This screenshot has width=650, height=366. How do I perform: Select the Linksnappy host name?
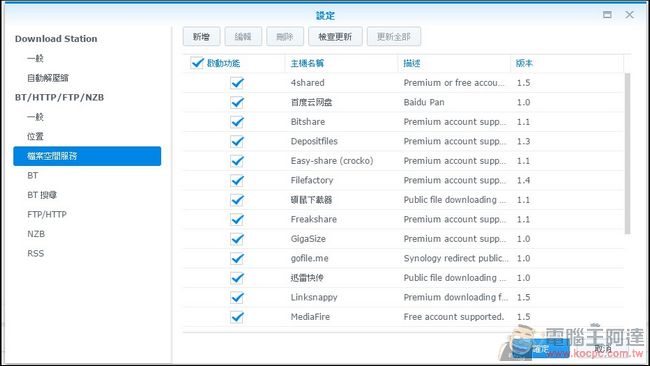[314, 297]
